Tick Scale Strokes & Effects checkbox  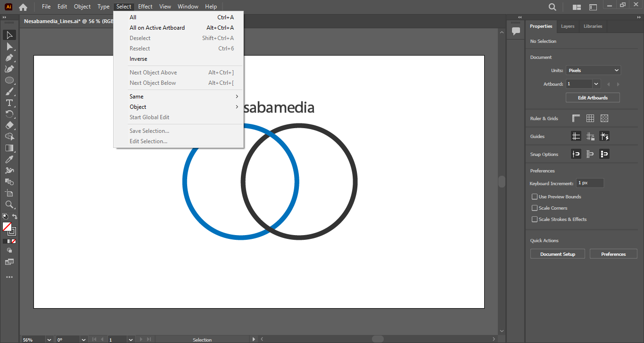click(x=535, y=219)
